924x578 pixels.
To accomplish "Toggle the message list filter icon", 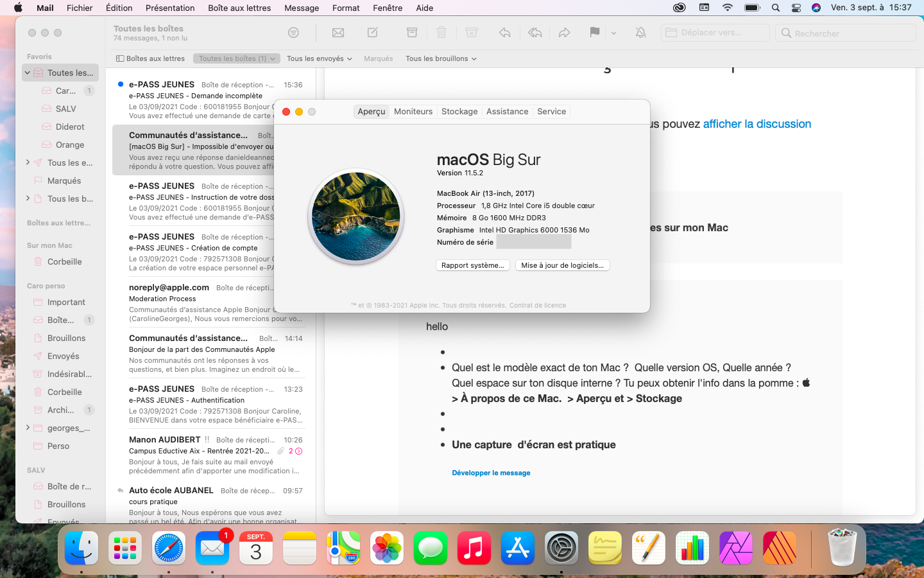I will click(293, 33).
